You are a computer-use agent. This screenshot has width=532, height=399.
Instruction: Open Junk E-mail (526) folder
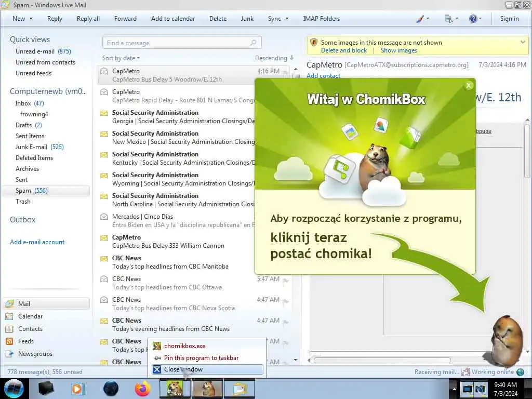click(39, 147)
